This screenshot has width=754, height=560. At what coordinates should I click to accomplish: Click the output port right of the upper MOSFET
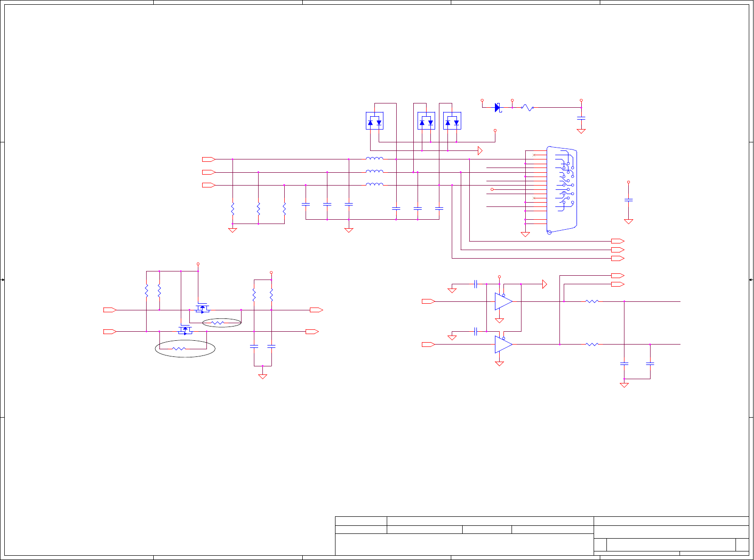coord(316,310)
